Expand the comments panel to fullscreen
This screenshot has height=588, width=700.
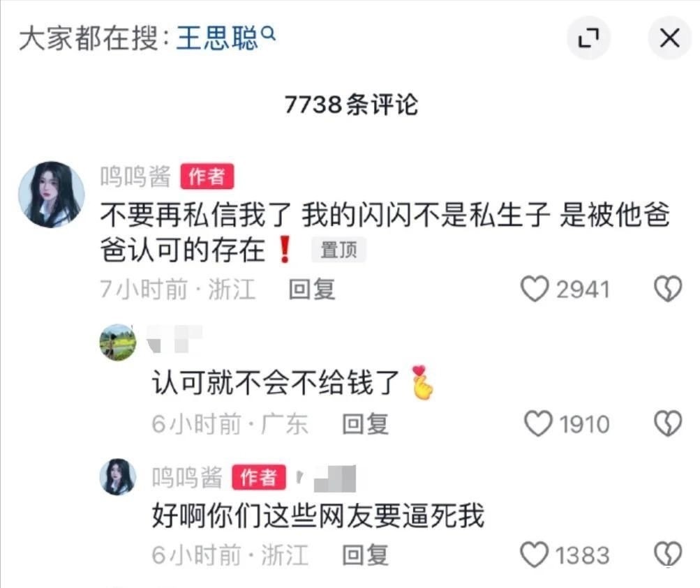(x=588, y=38)
